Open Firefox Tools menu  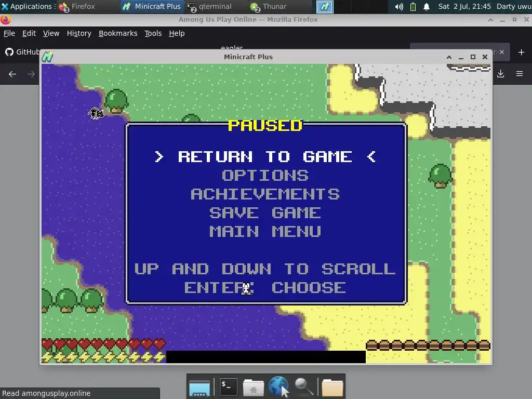tap(153, 33)
